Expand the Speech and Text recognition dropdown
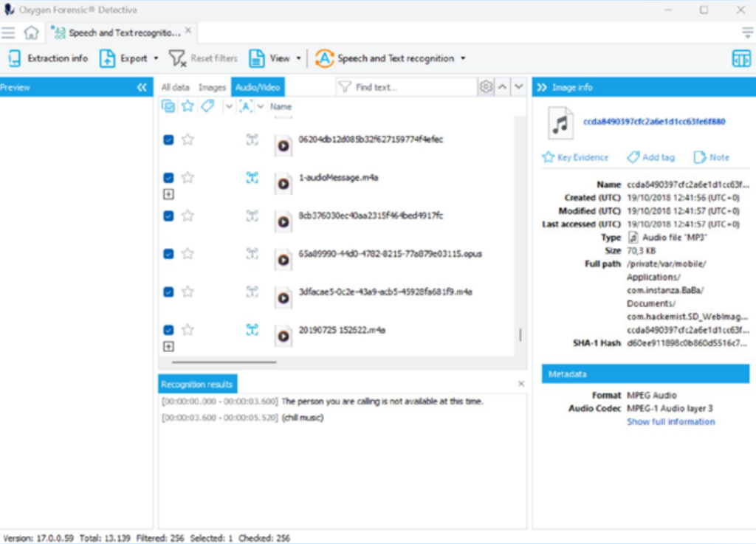The width and height of the screenshot is (756, 544). [x=463, y=59]
